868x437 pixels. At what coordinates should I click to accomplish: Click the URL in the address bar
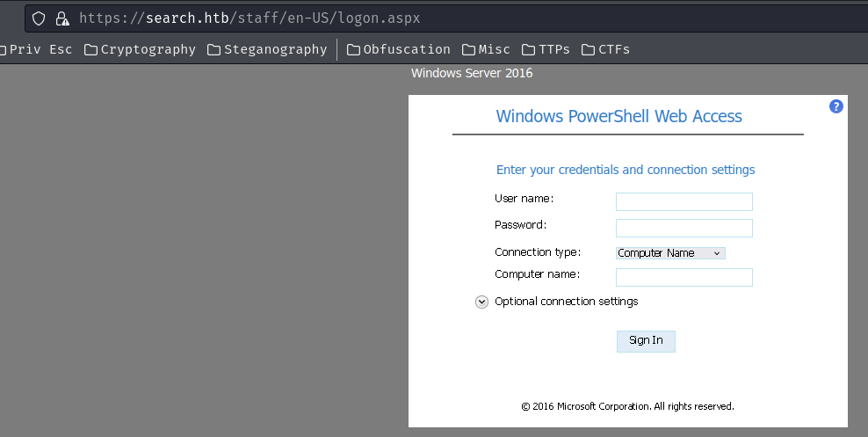pos(250,18)
